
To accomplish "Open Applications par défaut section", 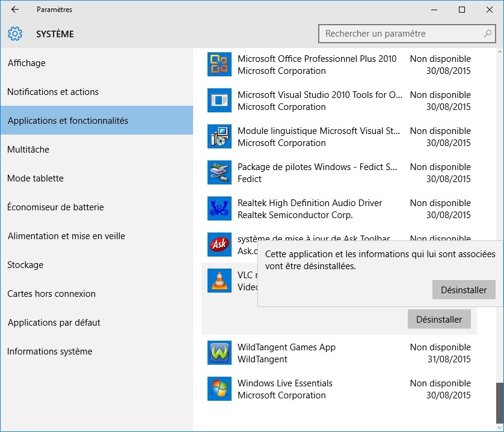I will tap(97, 323).
